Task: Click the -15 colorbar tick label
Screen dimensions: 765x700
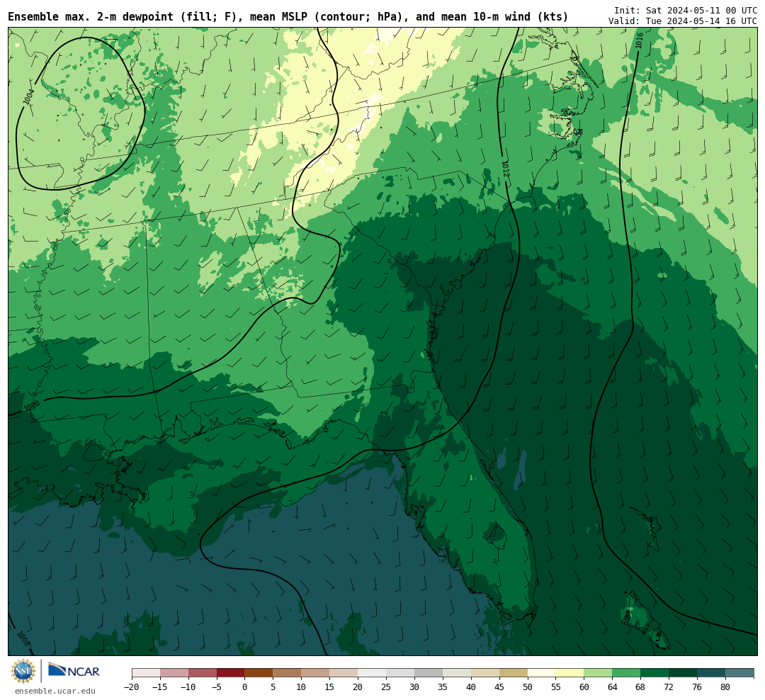Action: click(160, 687)
